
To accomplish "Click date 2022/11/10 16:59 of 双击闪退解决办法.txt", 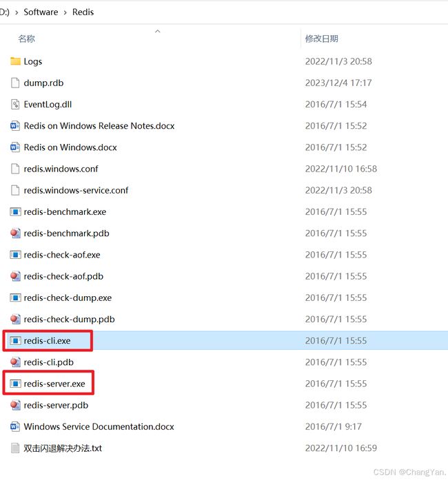I will coord(341,448).
